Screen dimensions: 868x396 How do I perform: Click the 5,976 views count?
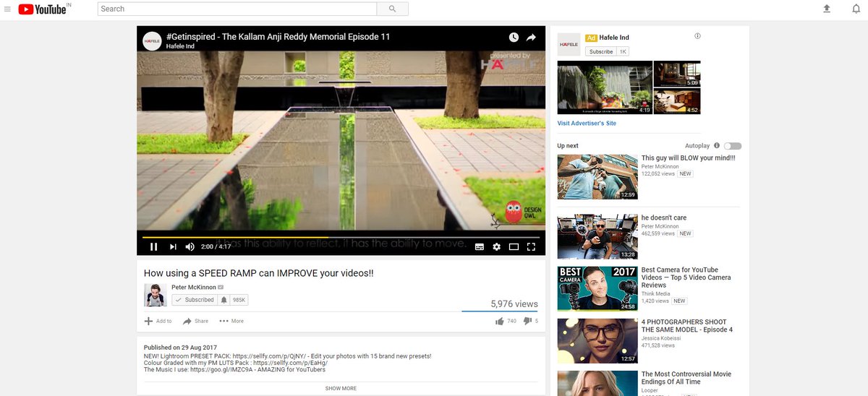click(x=514, y=304)
